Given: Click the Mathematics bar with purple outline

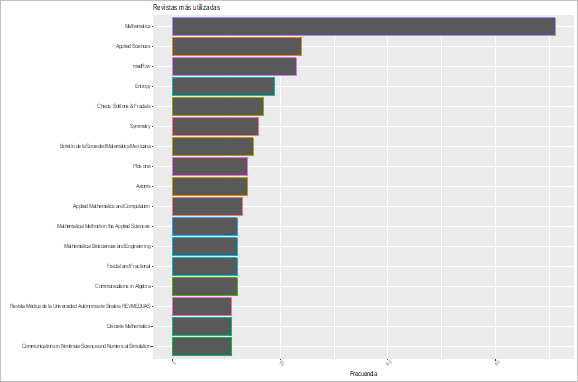Looking at the screenshot, I should tap(364, 27).
